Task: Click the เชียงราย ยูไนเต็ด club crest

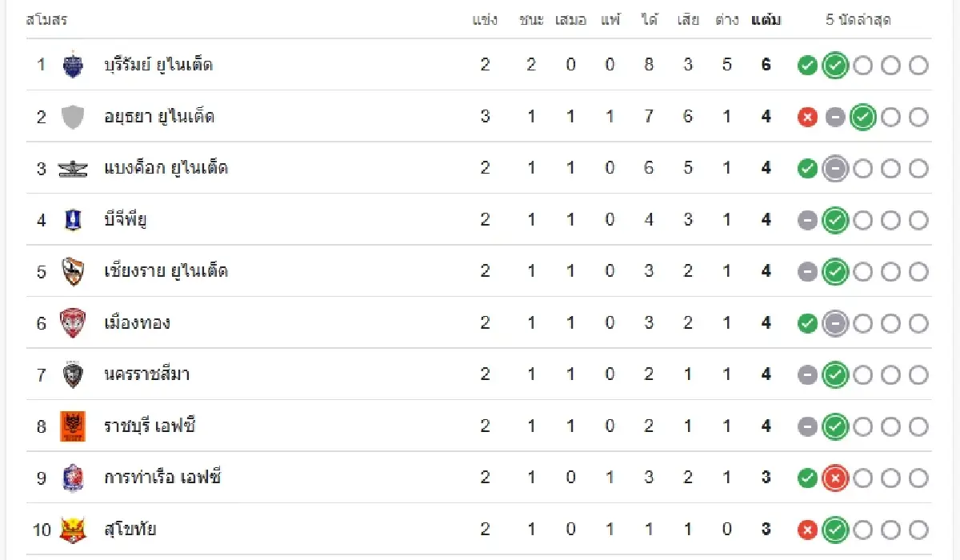Action: tap(73, 271)
